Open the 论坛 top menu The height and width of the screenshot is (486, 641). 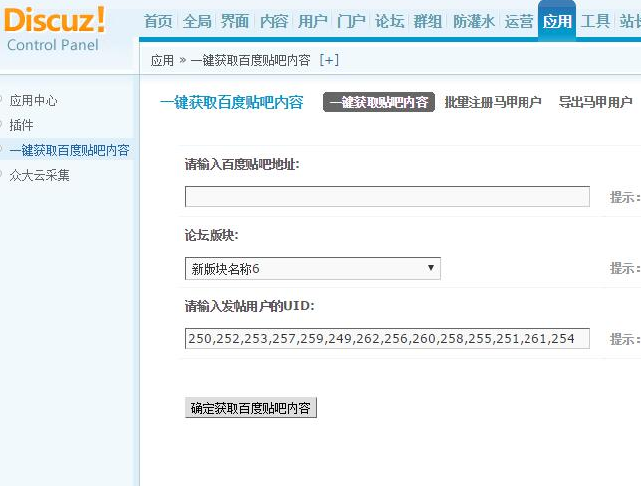pyautogui.click(x=390, y=21)
